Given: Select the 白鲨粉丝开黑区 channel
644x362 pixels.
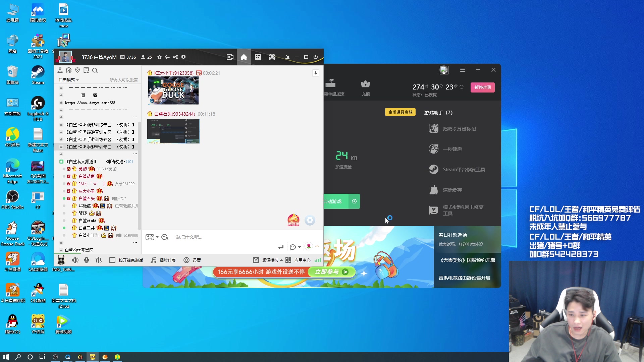Looking at the screenshot, I should [x=79, y=250].
